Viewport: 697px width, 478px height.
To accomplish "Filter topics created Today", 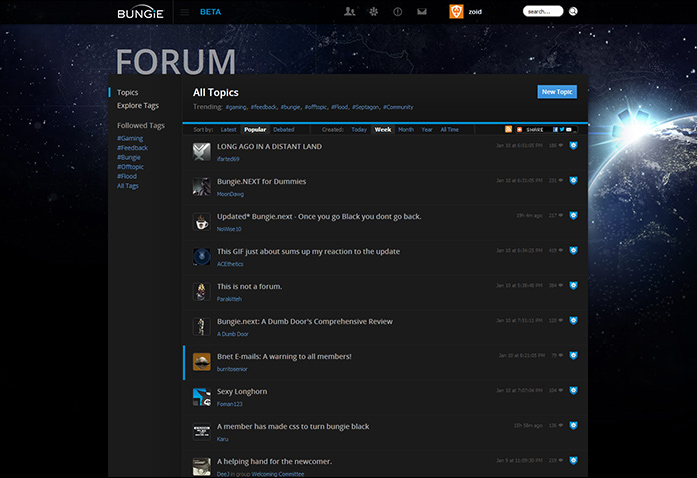I will click(359, 129).
